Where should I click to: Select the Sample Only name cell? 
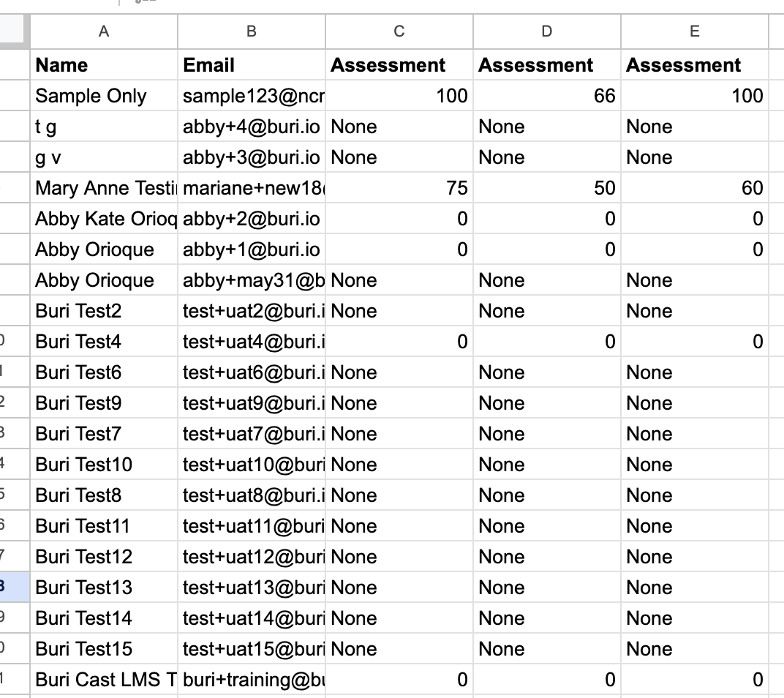tap(104, 96)
